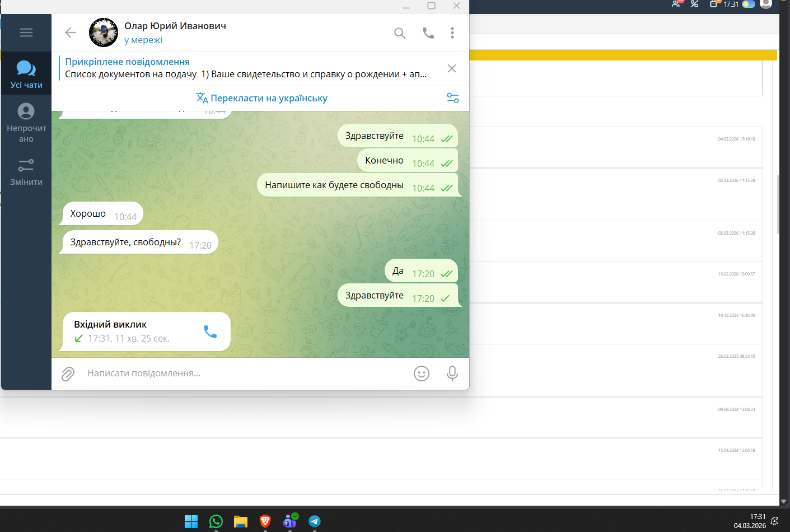Click the Конечно message bubble
This screenshot has width=790, height=532.
(408, 160)
